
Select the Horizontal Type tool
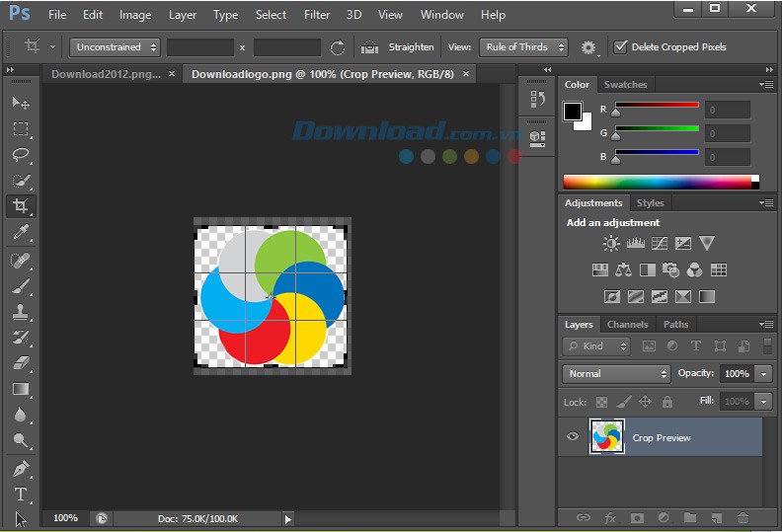click(x=21, y=494)
